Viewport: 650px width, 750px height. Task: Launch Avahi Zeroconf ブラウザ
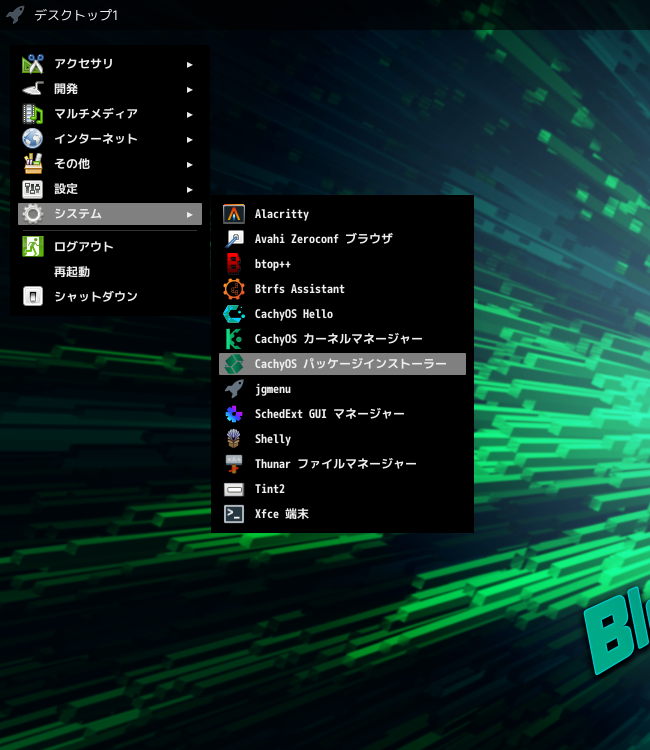(x=342, y=239)
